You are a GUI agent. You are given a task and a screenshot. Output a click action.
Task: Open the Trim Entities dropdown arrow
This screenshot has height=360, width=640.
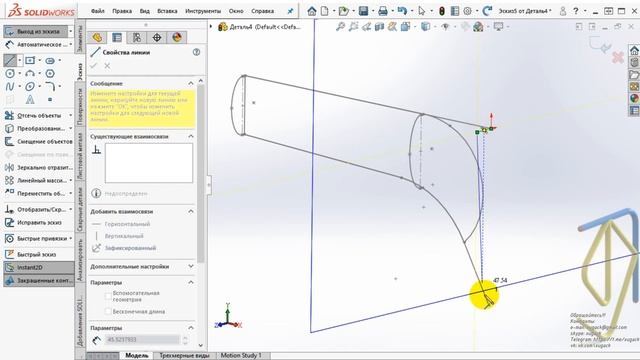click(70, 116)
